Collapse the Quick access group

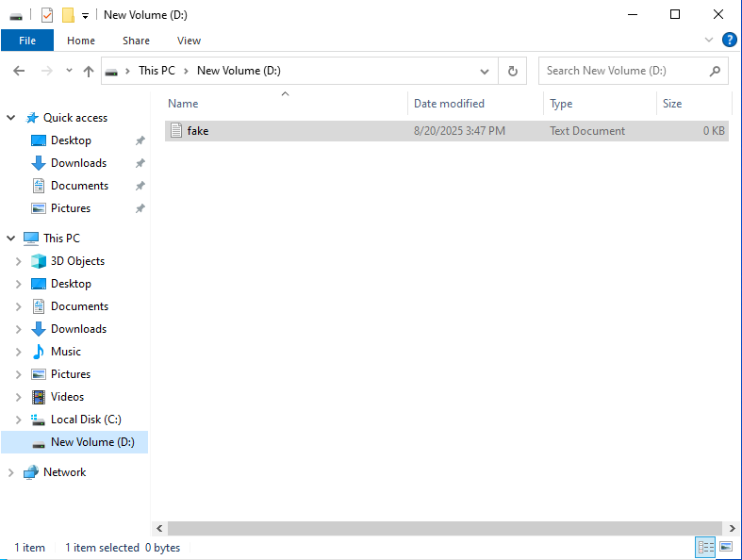11,118
